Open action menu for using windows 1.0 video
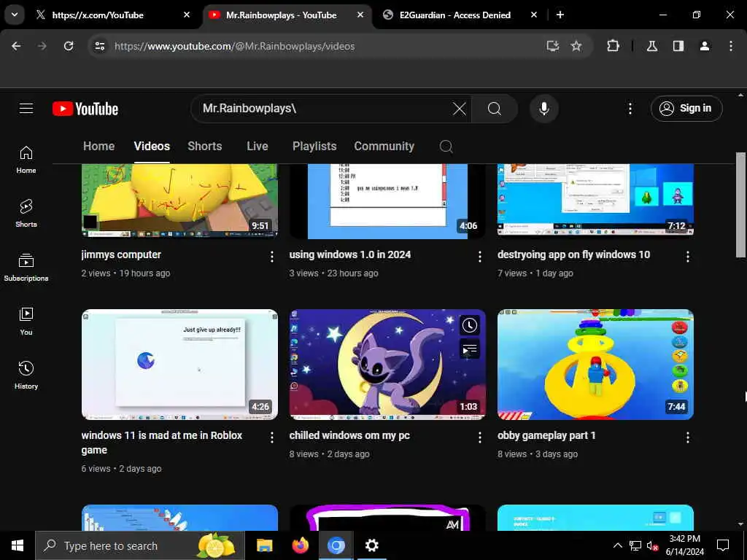The image size is (747, 560). click(480, 257)
